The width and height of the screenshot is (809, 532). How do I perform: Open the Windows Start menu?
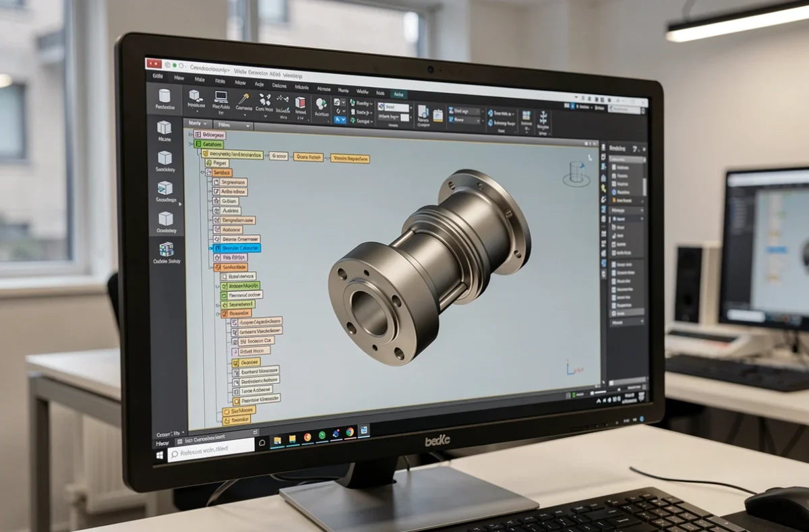160,456
